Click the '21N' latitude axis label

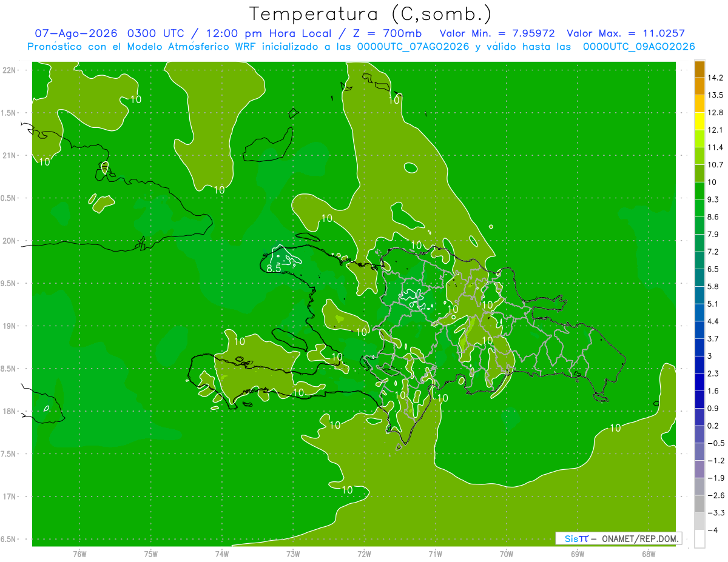click(x=10, y=155)
